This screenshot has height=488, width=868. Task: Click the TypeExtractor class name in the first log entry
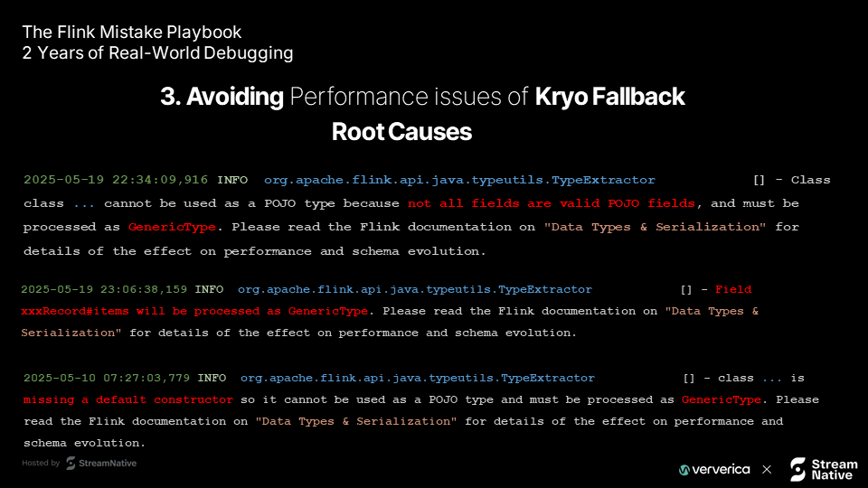(x=459, y=180)
